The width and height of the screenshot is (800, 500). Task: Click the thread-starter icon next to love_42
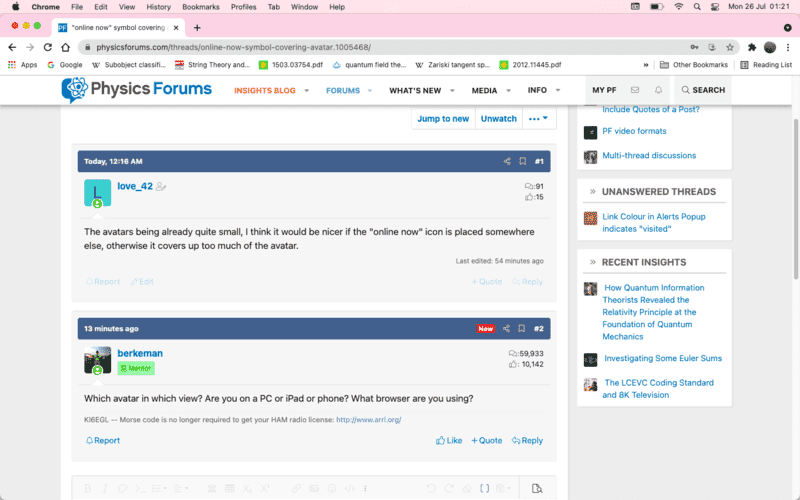161,187
